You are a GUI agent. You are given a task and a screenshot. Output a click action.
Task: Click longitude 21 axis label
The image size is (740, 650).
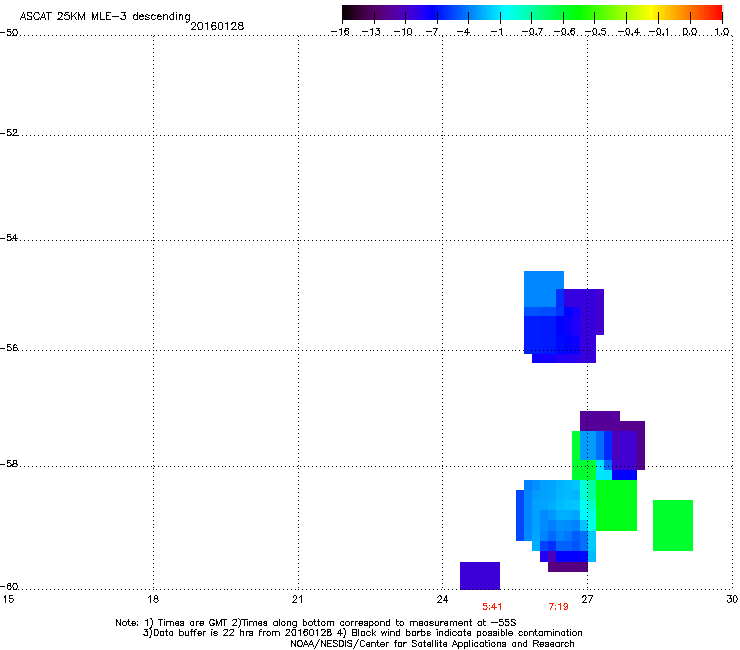pos(297,599)
